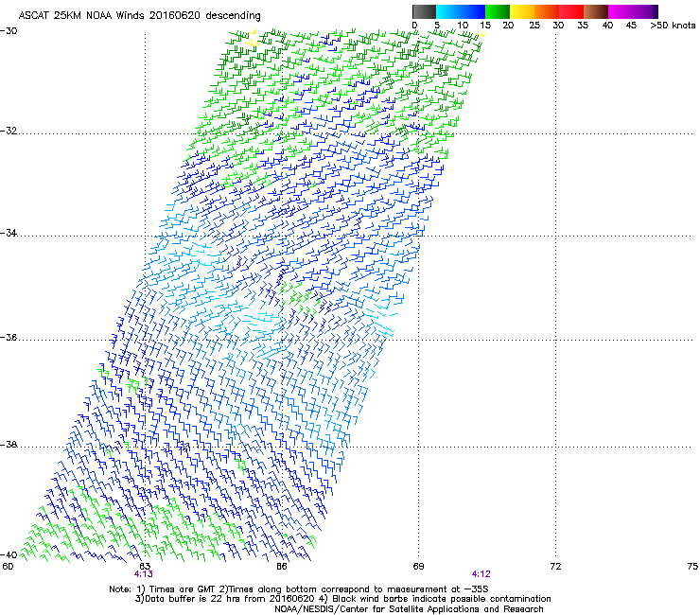Click the '-30' latitude axis label
700x615 pixels.
pos(9,31)
